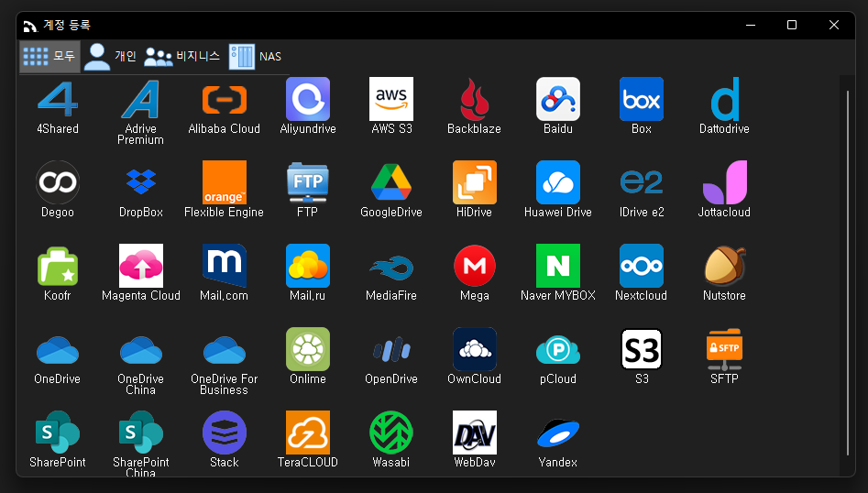Select orange Flexible Engine icon
Viewport: 868px width, 493px height.
click(x=225, y=182)
